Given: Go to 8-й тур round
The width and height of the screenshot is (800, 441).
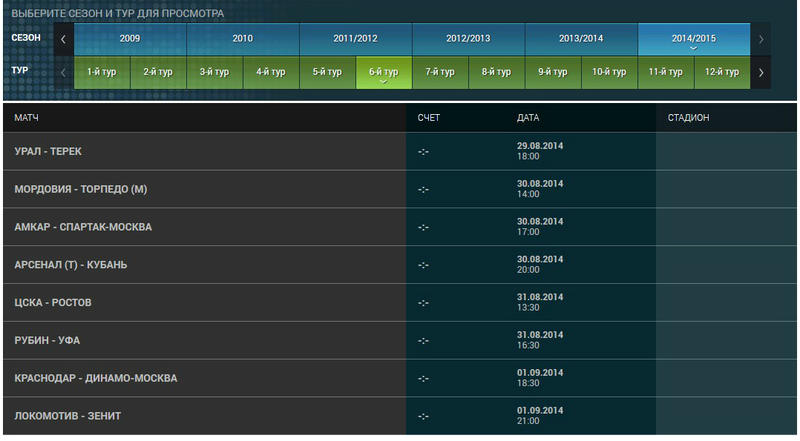Looking at the screenshot, I should click(496, 72).
